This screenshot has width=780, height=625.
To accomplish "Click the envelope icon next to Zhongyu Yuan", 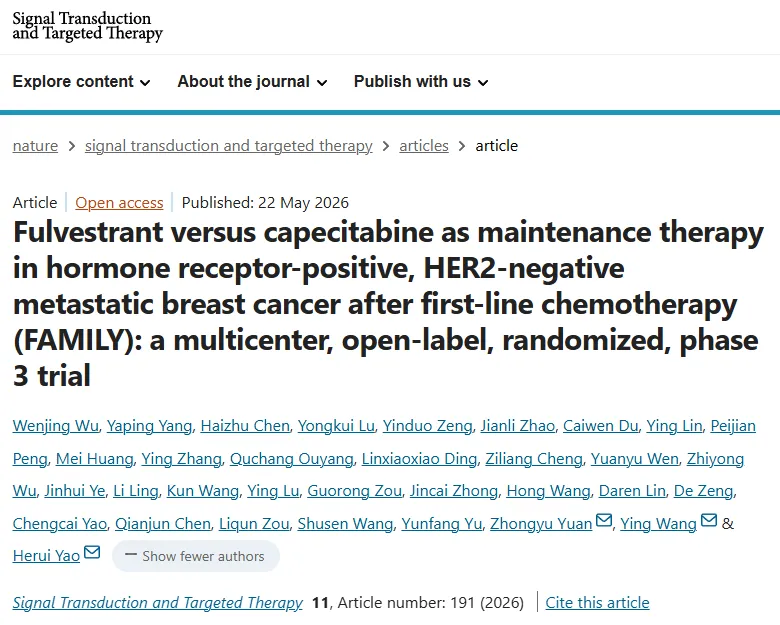I will click(604, 521).
